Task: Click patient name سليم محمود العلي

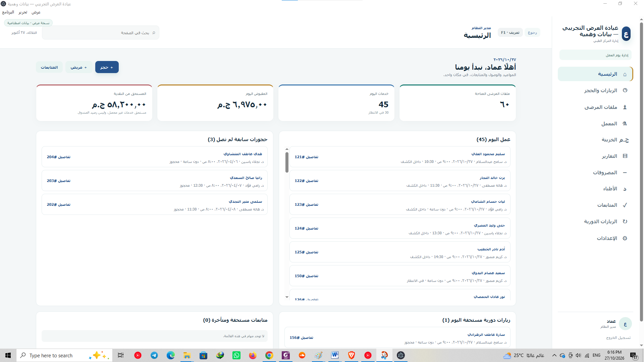Action: pyautogui.click(x=488, y=154)
